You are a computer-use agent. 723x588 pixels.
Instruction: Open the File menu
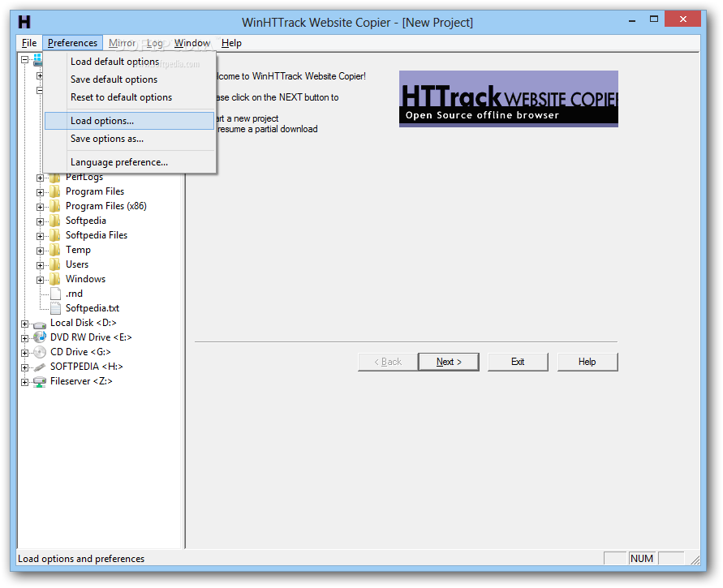(29, 43)
